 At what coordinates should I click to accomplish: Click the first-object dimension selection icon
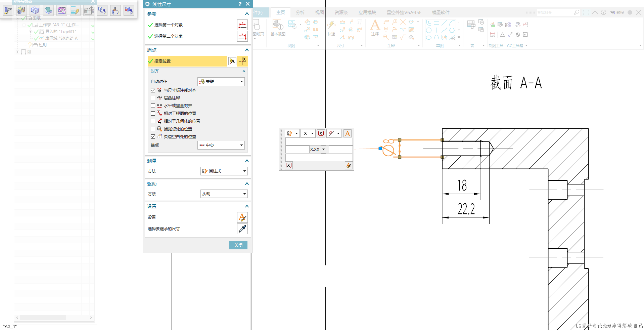(242, 25)
